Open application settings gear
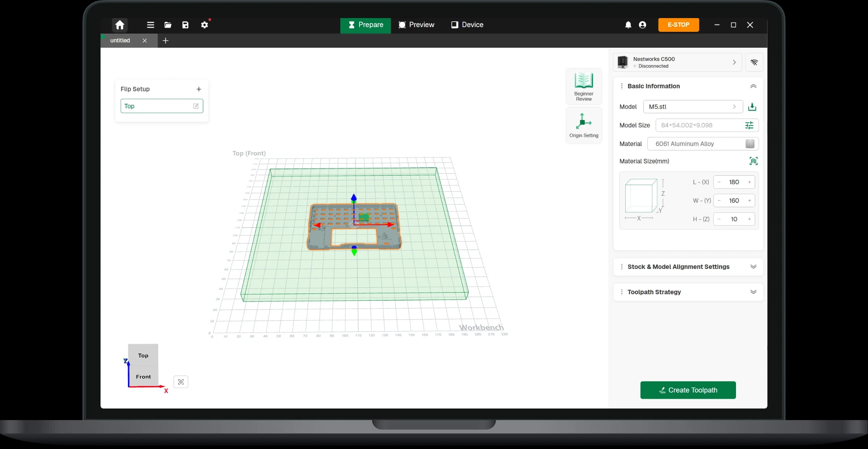This screenshot has height=449, width=868. 205,25
